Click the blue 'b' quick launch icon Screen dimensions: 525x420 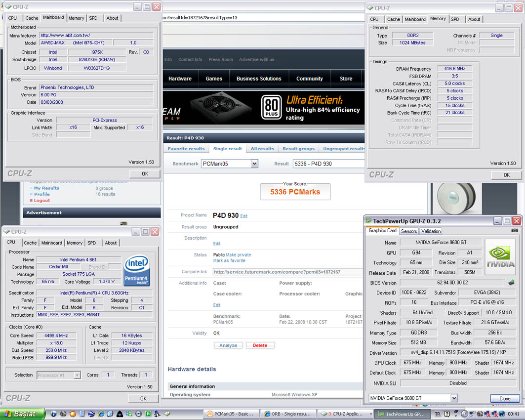click(x=53, y=414)
